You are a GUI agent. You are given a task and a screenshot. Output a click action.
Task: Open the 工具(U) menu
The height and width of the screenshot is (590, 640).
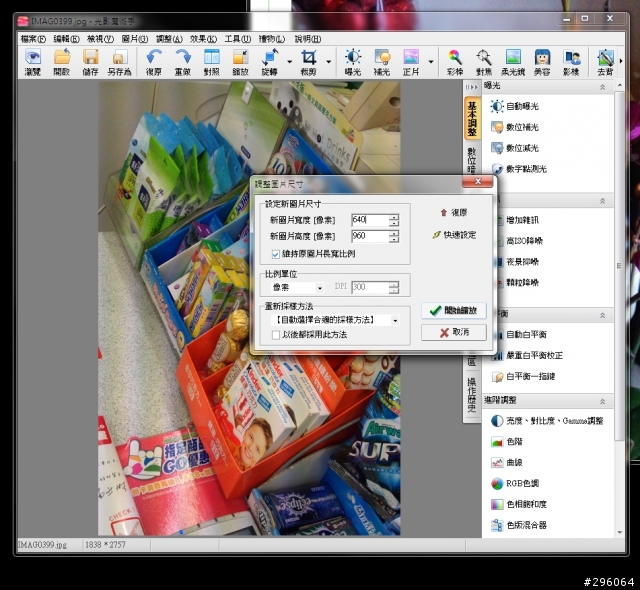tap(238, 39)
